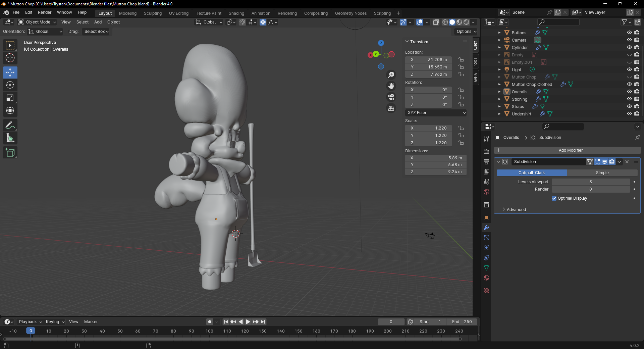Open the XYZ Euler rotation mode dropdown
644x349 pixels.
click(436, 113)
